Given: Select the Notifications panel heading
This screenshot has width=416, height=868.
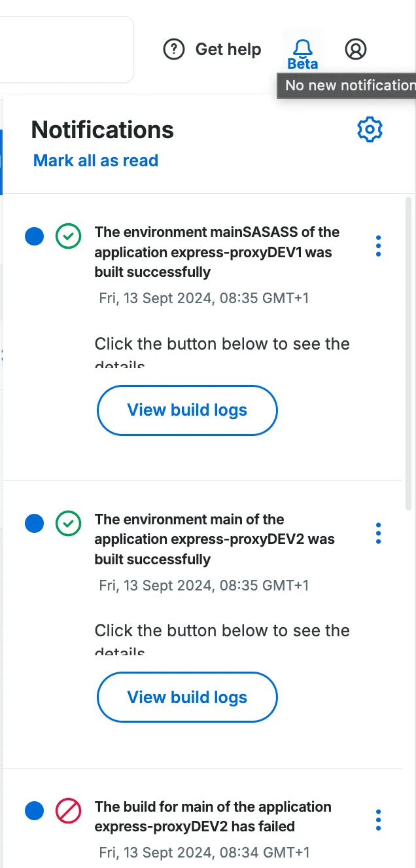Looking at the screenshot, I should point(102,130).
